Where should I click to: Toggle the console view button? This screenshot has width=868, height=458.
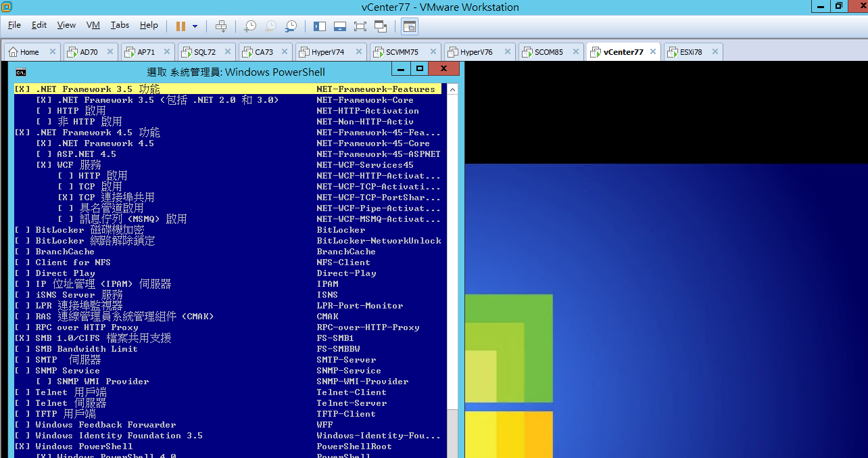pos(410,26)
